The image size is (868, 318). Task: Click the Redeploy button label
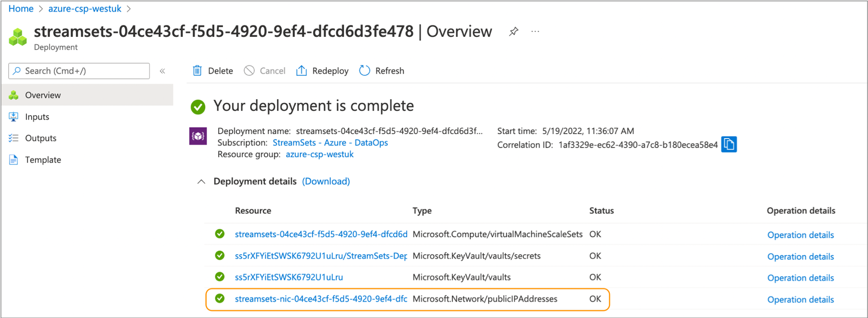330,71
